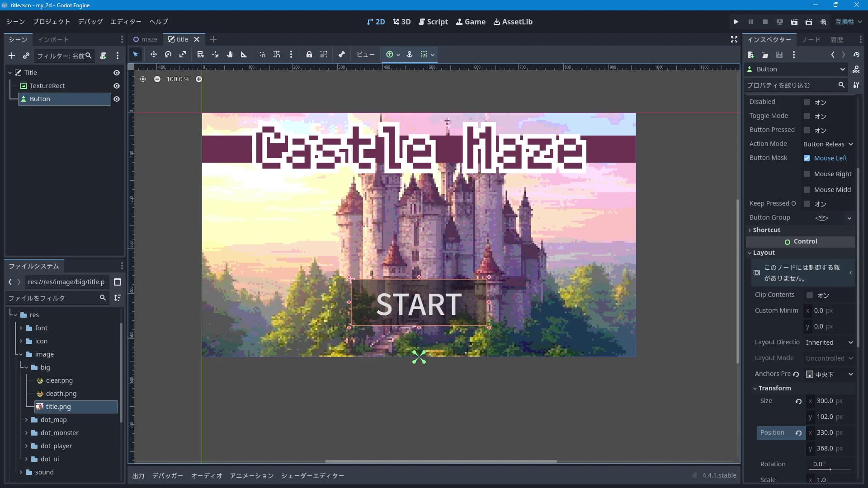
Task: Open the 出力 bottom panel
Action: click(138, 475)
